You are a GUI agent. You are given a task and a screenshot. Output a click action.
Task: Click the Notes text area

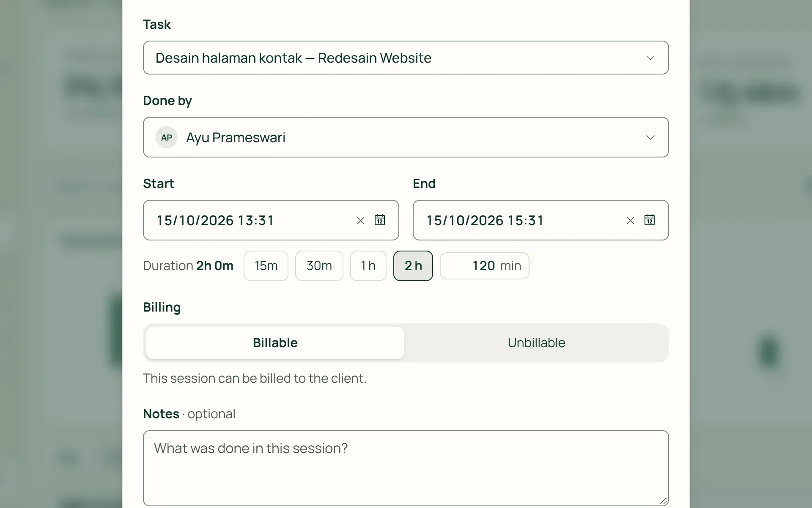(406, 468)
